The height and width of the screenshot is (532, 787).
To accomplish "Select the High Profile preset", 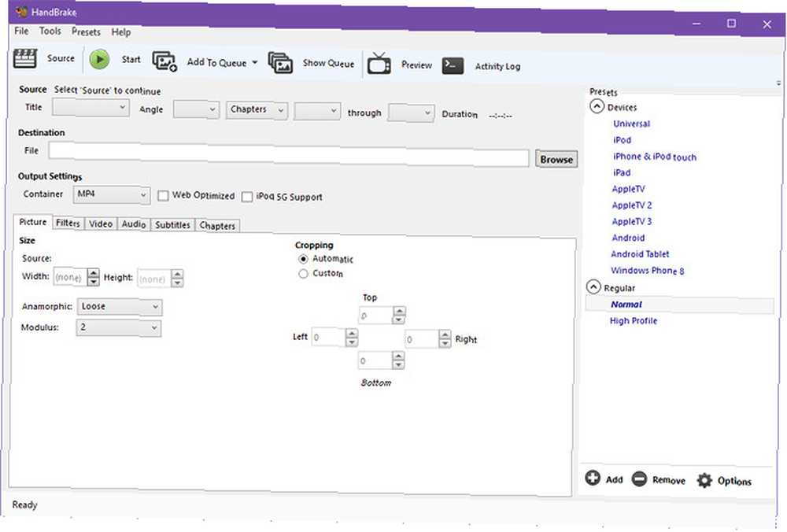I will 634,321.
